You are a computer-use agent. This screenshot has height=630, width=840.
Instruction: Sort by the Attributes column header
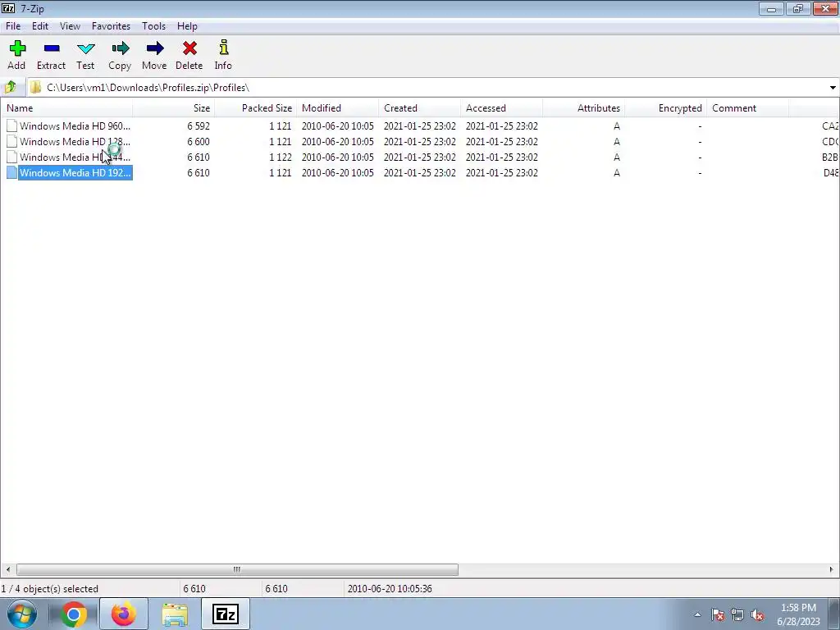pyautogui.click(x=583, y=107)
